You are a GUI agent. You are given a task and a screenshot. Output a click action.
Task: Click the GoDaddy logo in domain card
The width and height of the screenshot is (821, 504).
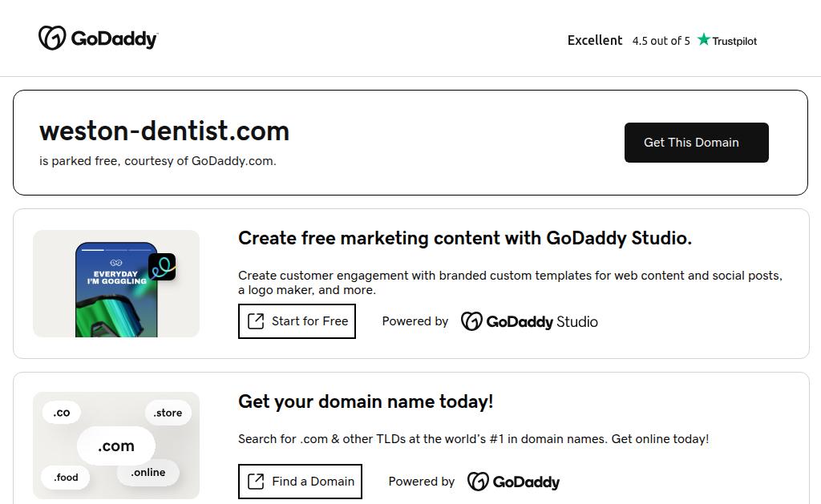pyautogui.click(x=513, y=482)
